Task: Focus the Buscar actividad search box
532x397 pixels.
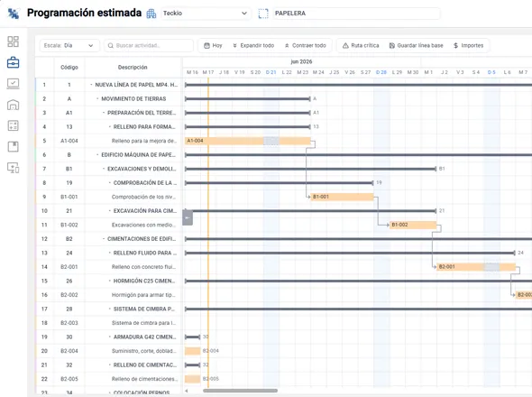Action: point(149,45)
